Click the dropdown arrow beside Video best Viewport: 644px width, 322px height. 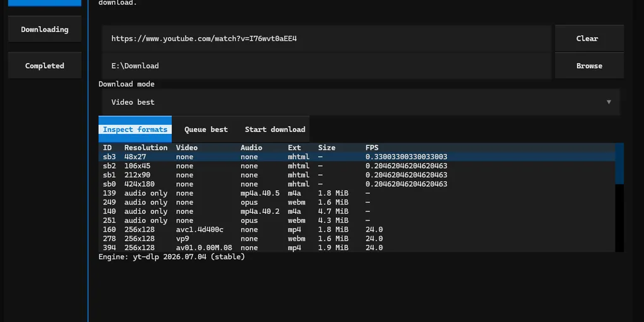609,102
